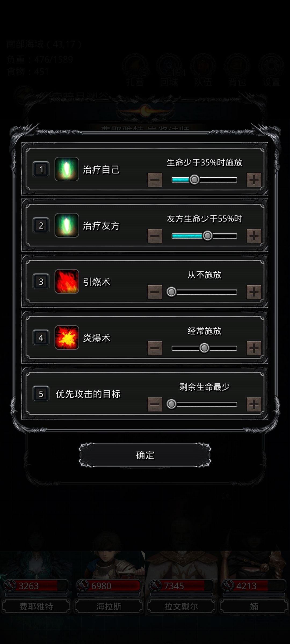
Task: Click the minus button for 炎爆术 frequency
Action: [x=155, y=348]
